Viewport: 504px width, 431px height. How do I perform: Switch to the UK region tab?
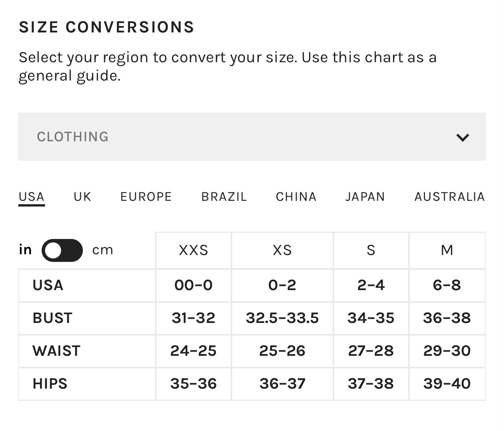point(82,197)
